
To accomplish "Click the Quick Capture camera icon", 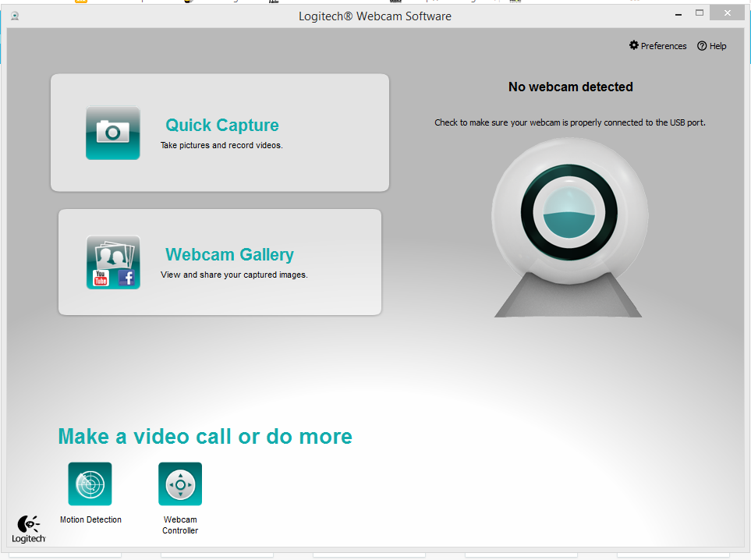I will pyautogui.click(x=113, y=133).
